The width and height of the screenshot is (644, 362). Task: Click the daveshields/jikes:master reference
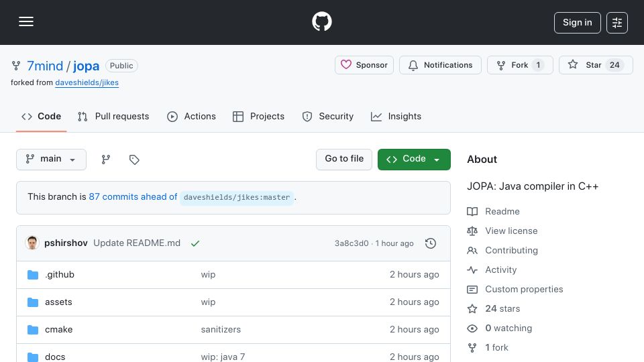tap(237, 197)
